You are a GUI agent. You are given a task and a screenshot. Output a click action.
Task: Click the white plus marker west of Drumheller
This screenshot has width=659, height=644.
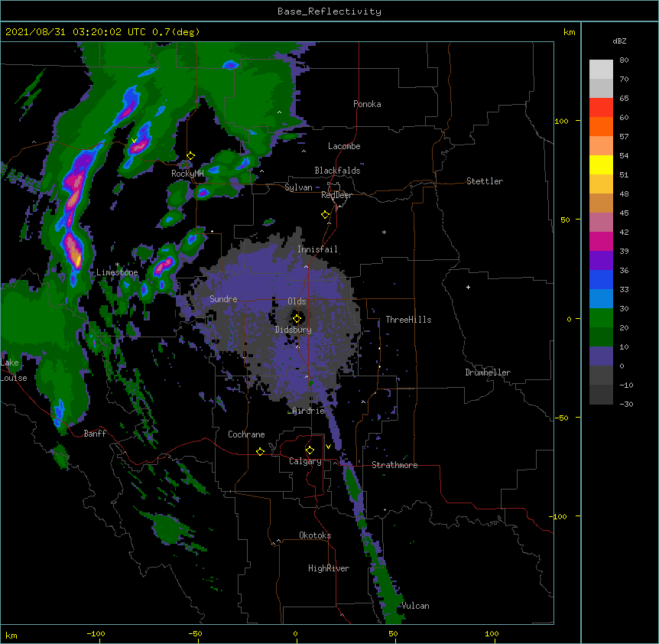click(x=468, y=287)
